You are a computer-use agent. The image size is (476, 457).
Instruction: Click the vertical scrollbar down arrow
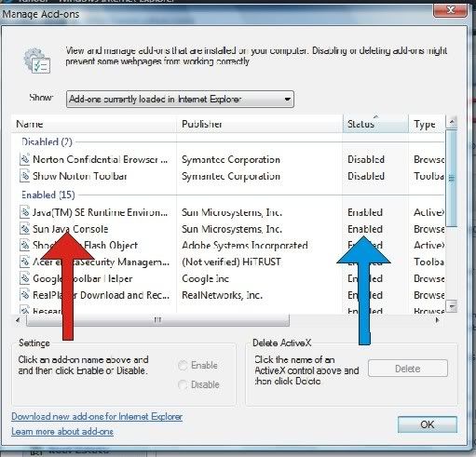pyautogui.click(x=452, y=306)
